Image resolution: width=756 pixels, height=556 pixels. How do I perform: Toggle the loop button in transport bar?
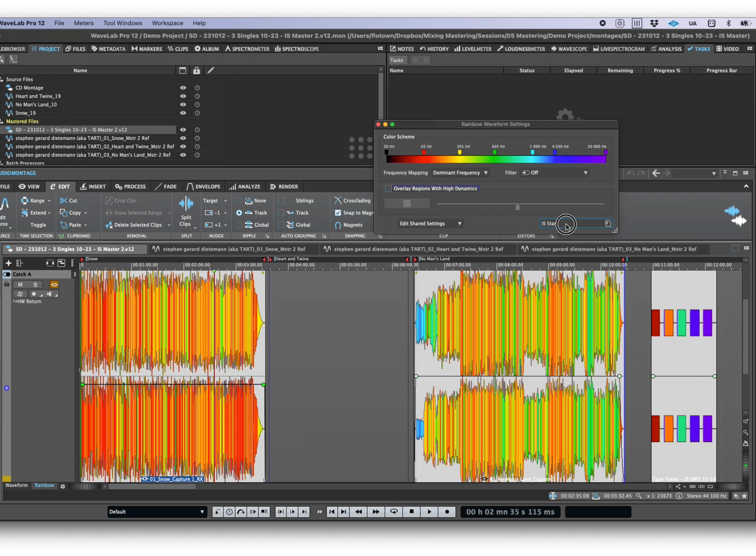click(x=394, y=512)
